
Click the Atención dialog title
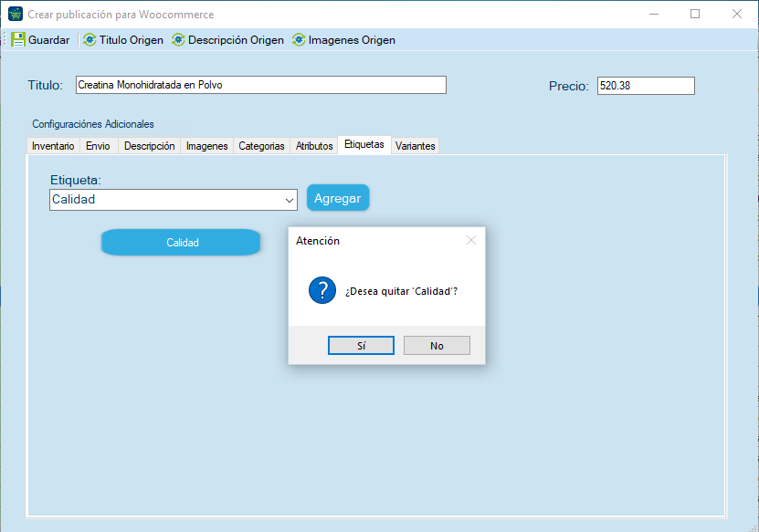coord(318,241)
